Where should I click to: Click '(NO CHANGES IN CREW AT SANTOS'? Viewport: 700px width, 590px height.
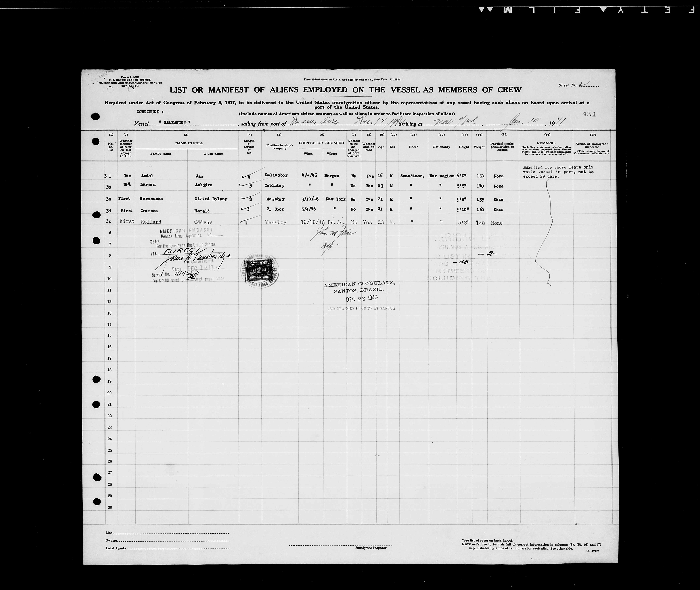(x=361, y=308)
